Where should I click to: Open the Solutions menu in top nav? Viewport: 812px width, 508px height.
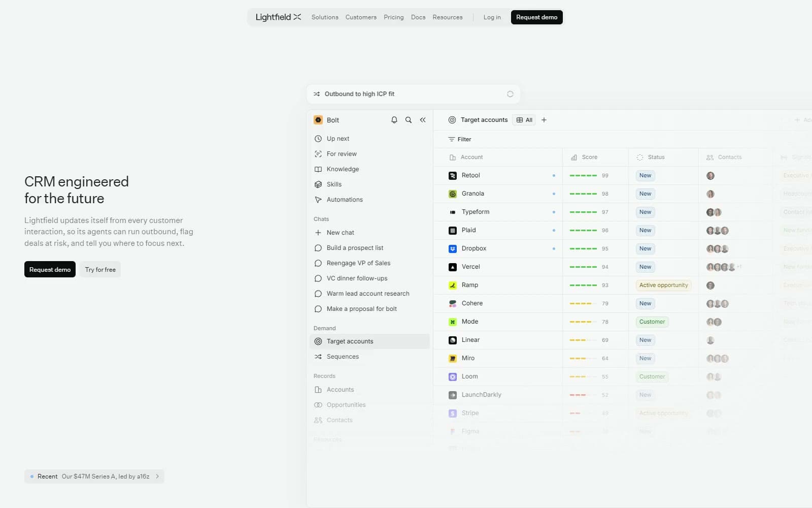click(x=325, y=17)
